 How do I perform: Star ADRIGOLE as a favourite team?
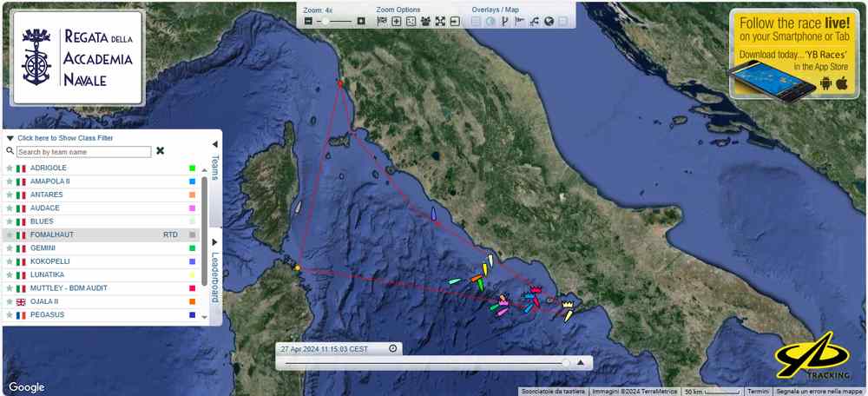coord(10,168)
